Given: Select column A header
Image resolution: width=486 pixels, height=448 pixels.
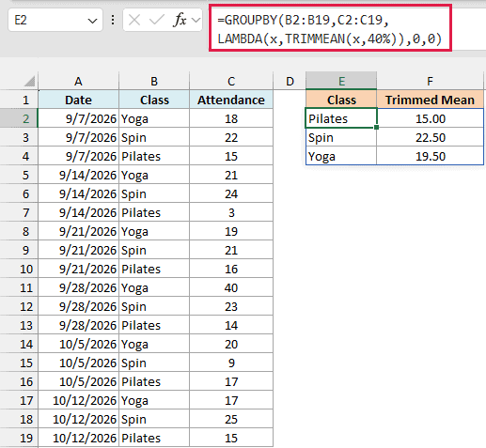Looking at the screenshot, I should click(x=78, y=82).
